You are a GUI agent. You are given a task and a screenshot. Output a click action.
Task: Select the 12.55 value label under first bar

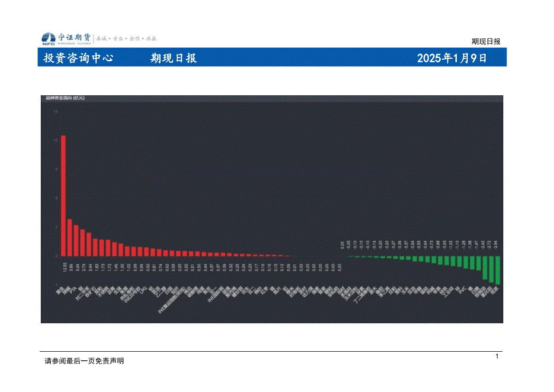(65, 267)
